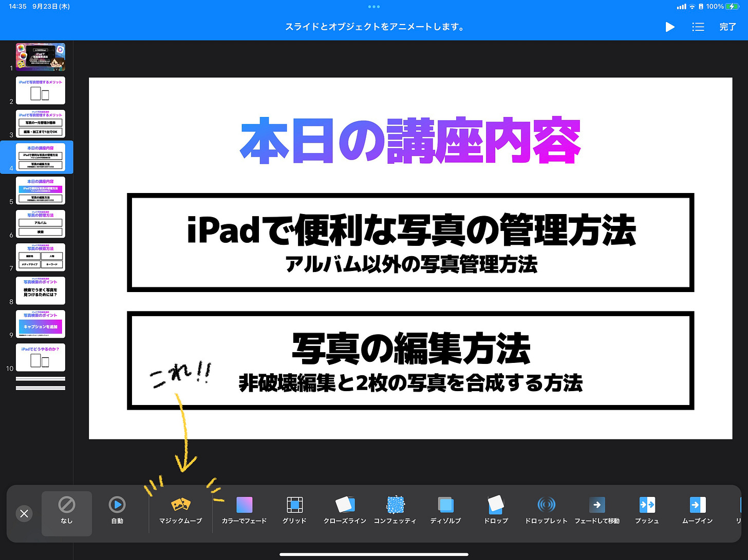748x560 pixels.
Task: Select slide 9 キャプションを追加 thumbnail
Action: click(41, 324)
